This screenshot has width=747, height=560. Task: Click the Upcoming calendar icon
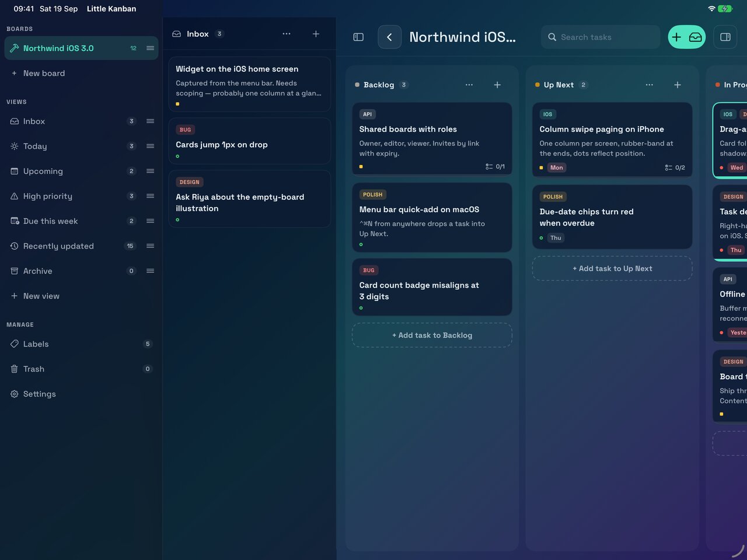click(15, 171)
